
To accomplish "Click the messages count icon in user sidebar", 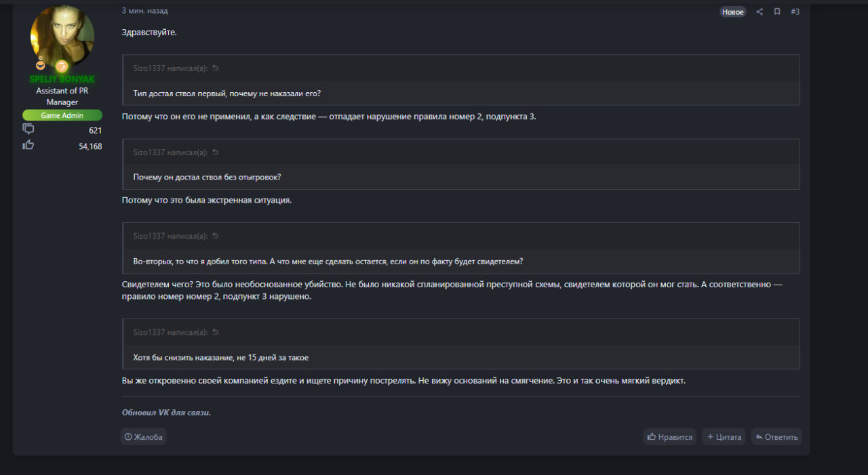I will click(x=28, y=129).
